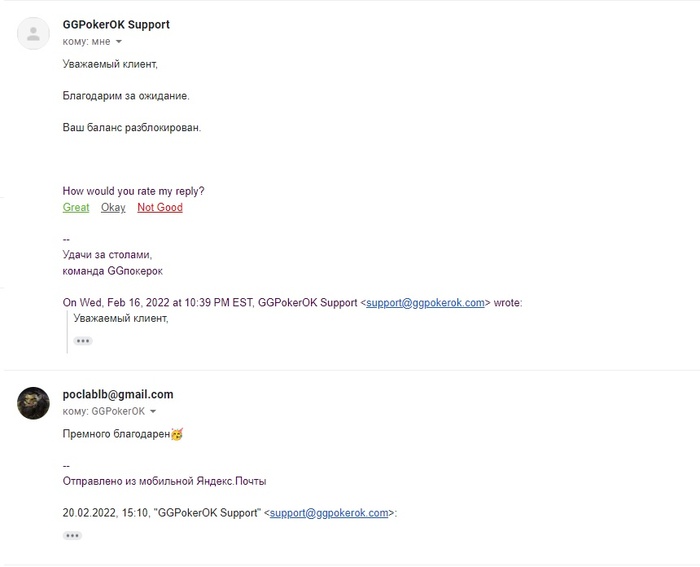Viewport: 700px width, 567px height.
Task: Rate the reply as Not Good
Action: click(x=160, y=208)
